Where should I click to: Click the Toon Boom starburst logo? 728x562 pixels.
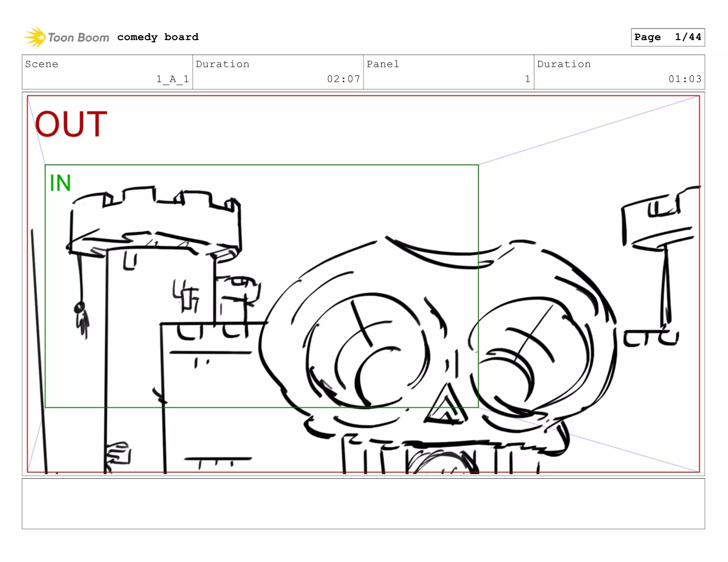pos(35,37)
